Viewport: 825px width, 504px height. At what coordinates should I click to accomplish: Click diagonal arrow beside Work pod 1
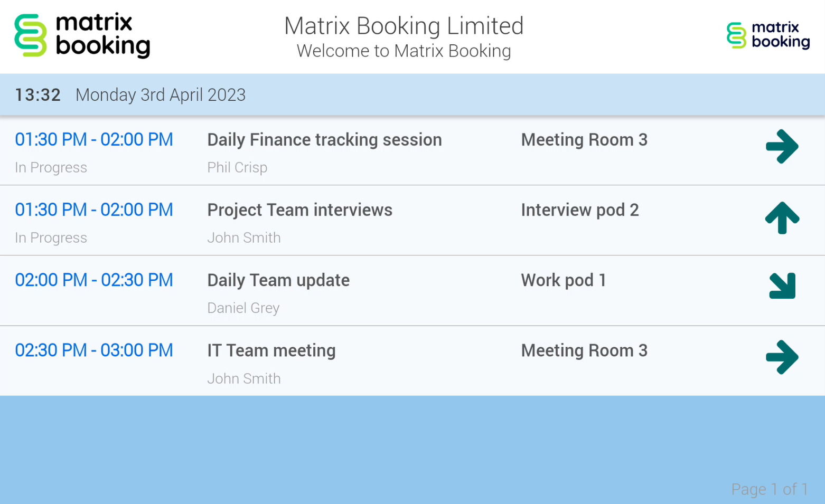782,286
